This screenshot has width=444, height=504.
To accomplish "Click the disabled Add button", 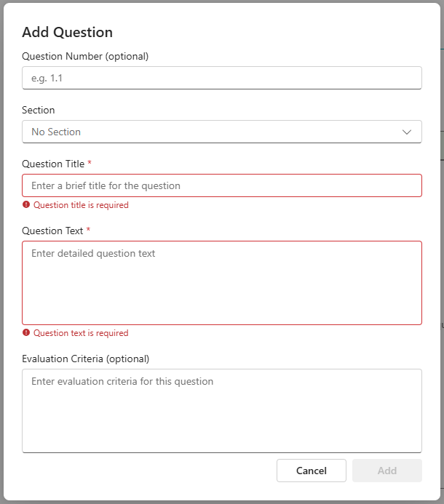I will (387, 471).
